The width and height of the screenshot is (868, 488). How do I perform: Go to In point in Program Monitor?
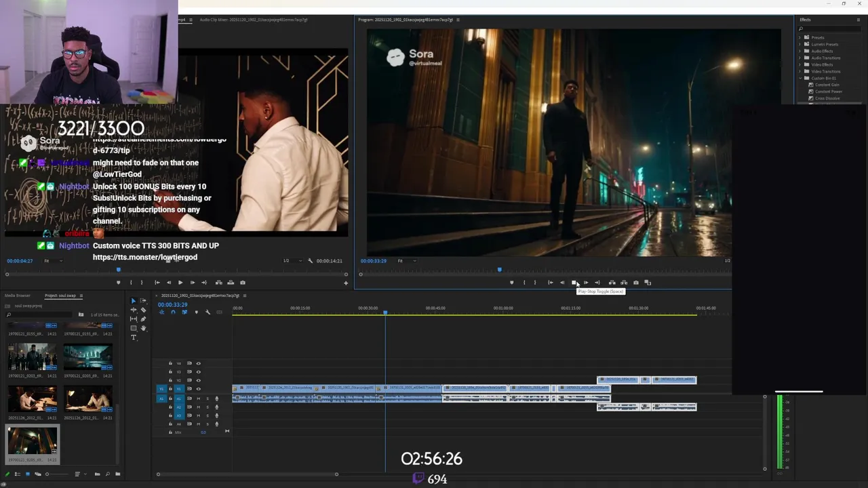(x=550, y=283)
